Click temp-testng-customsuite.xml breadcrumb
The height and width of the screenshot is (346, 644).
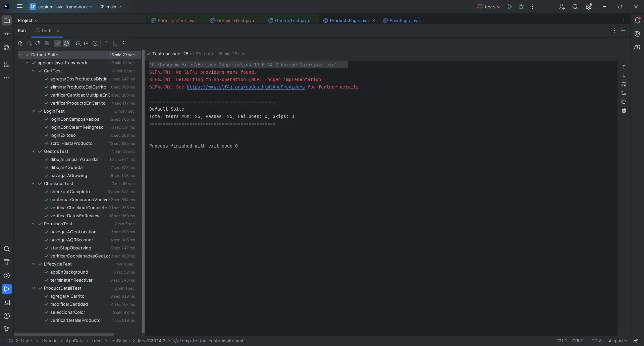[x=208, y=341]
